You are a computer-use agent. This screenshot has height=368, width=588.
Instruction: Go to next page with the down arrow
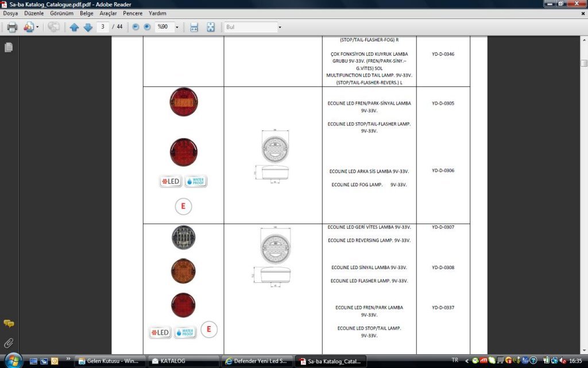click(x=88, y=26)
